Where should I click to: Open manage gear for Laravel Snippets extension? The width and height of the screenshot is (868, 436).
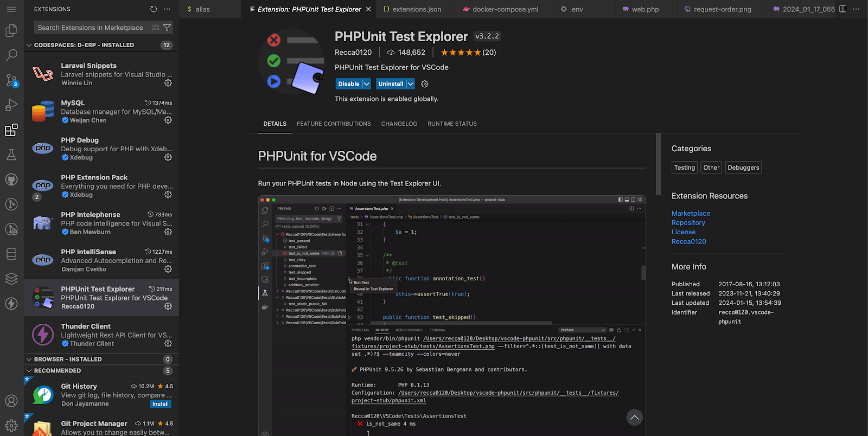[168, 83]
